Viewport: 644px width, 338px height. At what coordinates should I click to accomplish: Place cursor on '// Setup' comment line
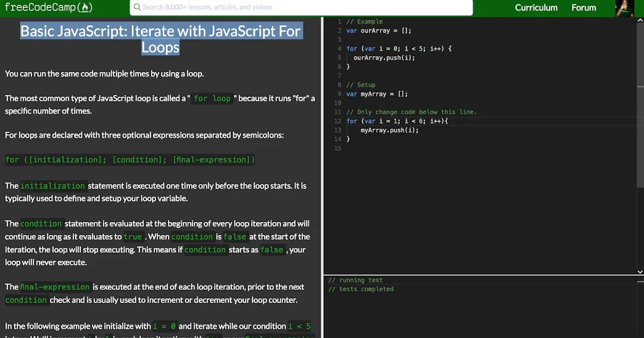click(x=361, y=85)
